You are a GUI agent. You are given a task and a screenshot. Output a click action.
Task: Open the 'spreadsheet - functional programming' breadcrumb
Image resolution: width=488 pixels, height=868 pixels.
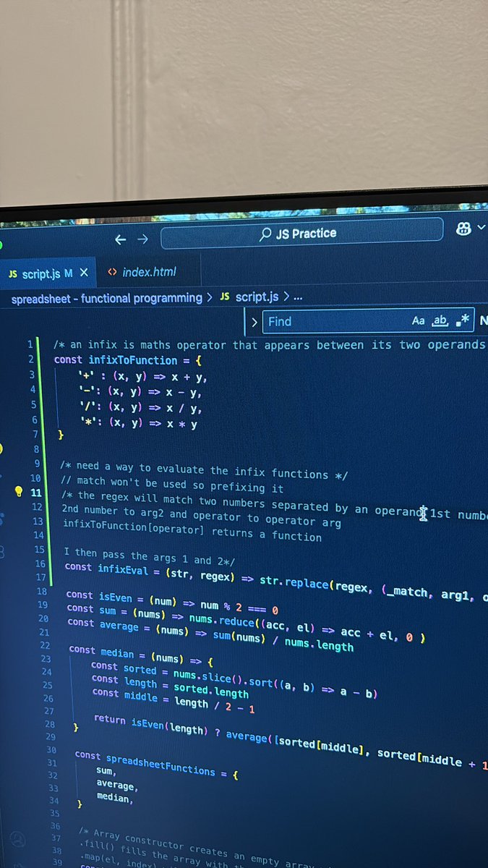point(107,297)
